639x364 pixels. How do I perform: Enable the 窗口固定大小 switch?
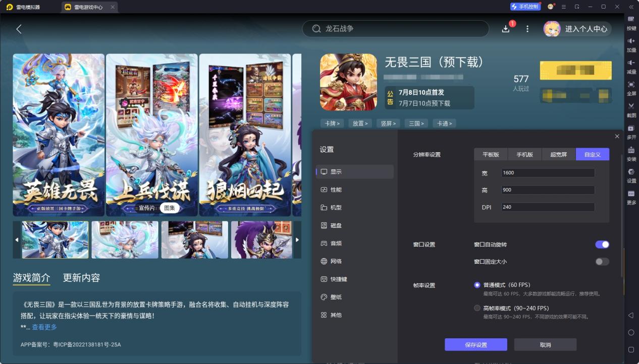coord(602,262)
